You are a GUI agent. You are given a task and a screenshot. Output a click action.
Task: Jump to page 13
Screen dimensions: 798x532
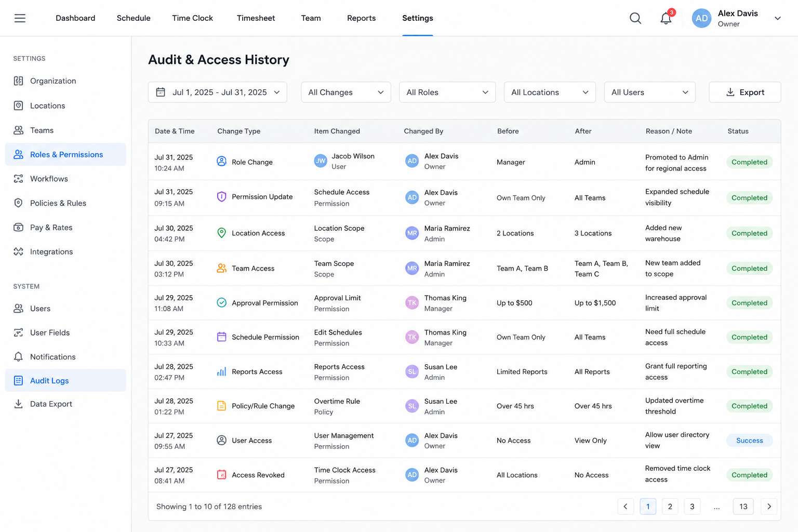(x=743, y=507)
